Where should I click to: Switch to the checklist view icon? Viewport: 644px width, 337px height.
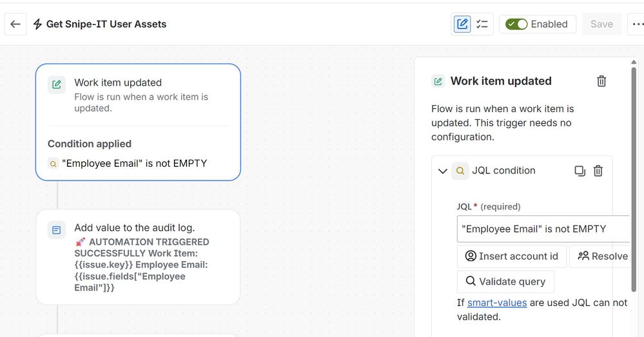click(482, 24)
